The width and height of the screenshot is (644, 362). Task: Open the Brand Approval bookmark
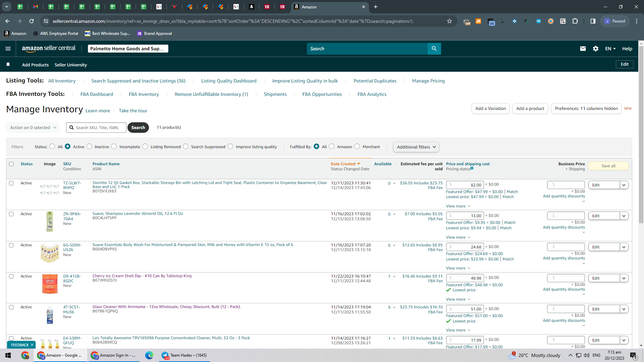pyautogui.click(x=155, y=34)
